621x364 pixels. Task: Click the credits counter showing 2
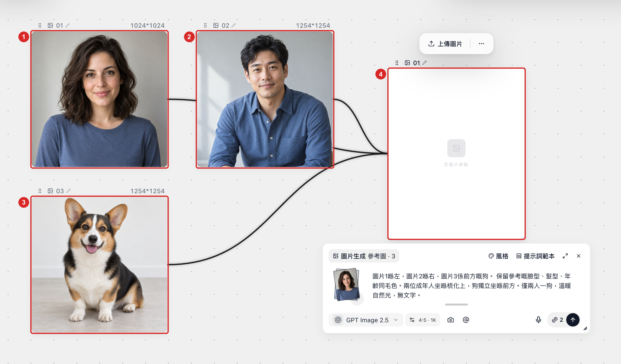point(557,320)
